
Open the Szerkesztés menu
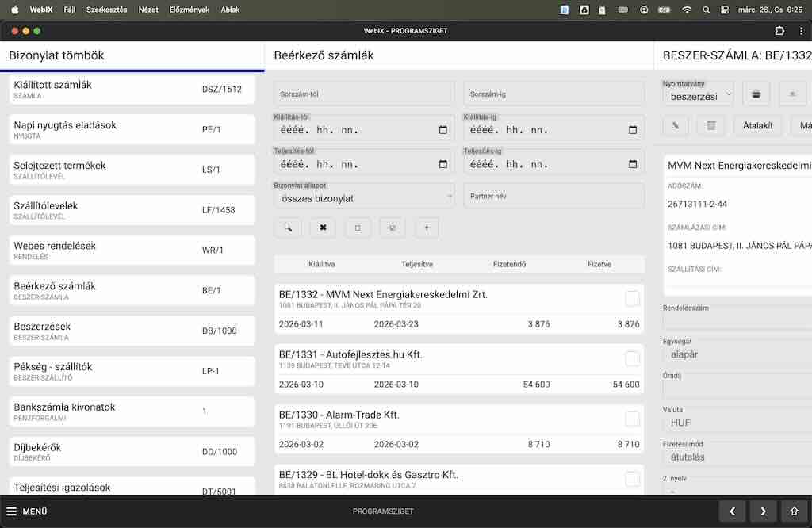tap(106, 10)
